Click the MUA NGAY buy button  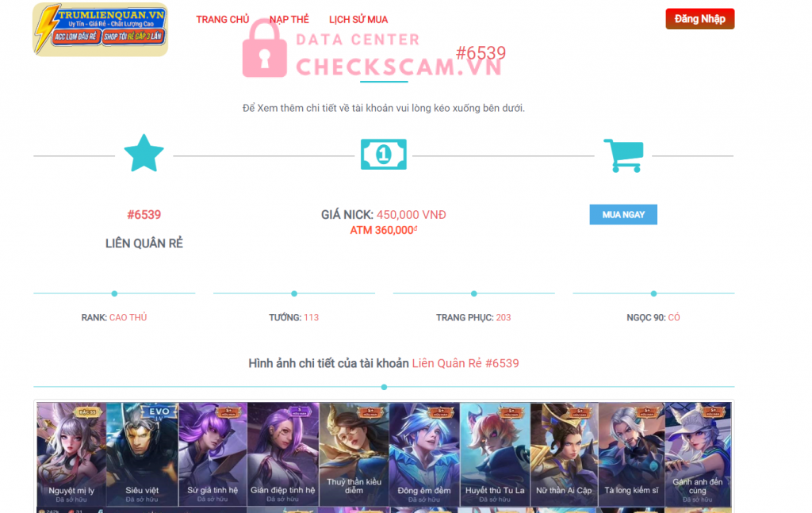point(623,214)
